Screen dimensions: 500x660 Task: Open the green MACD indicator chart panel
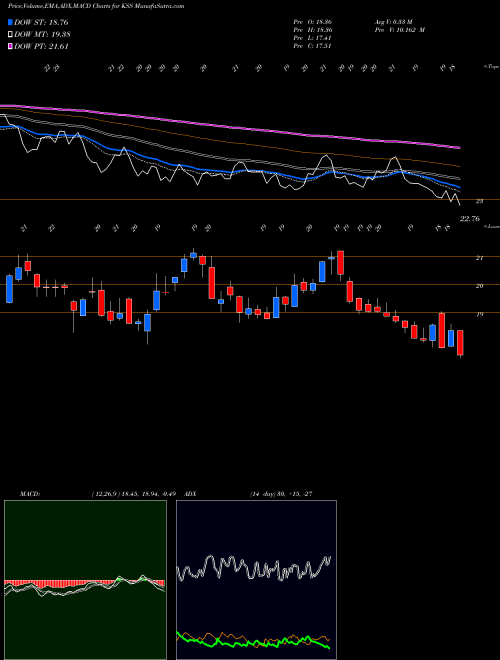tap(85, 580)
